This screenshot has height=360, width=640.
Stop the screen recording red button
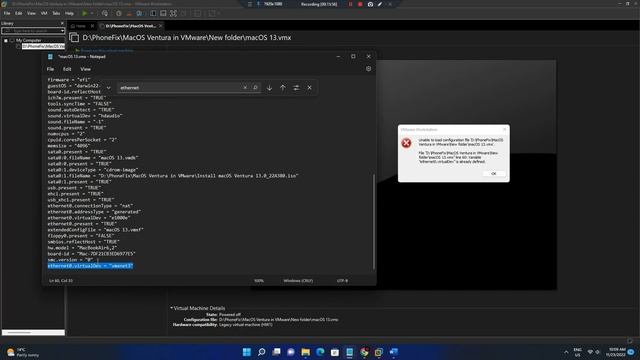pyautogui.click(x=360, y=4)
